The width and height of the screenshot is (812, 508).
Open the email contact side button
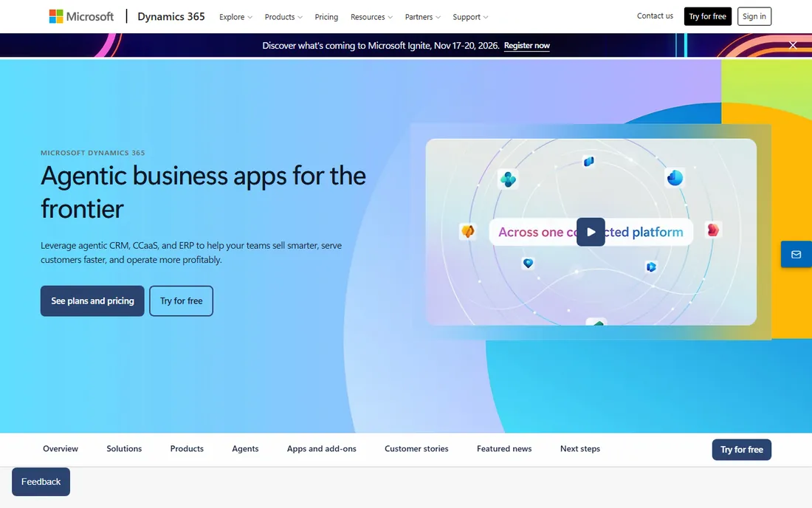coord(796,254)
